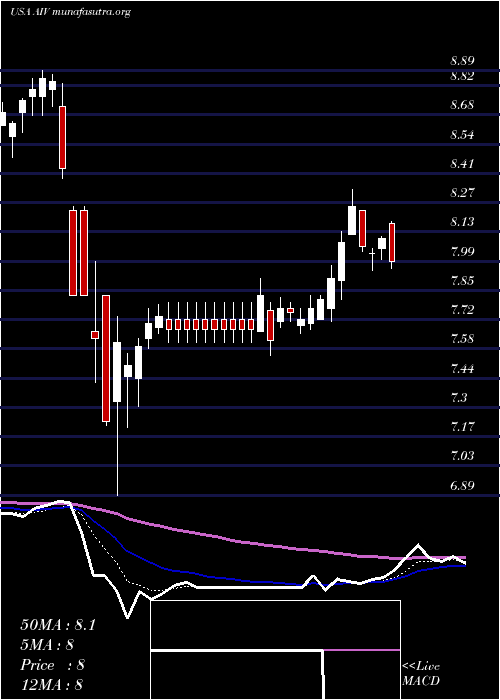Click the last red candlestick on the right
Screen dimensions: 500x700
pyautogui.click(x=392, y=245)
